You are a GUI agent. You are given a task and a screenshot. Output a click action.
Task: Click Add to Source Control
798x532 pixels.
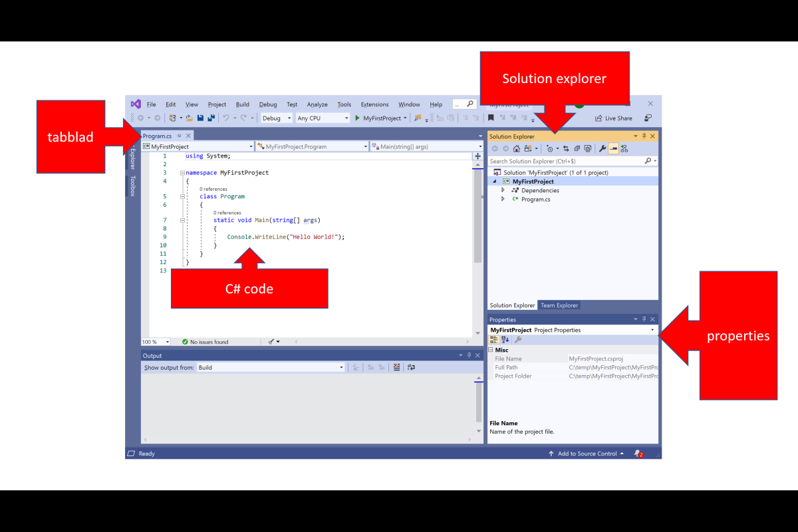pos(587,454)
